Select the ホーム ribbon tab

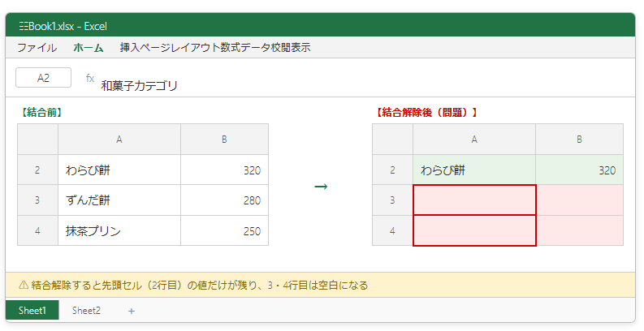pos(89,48)
